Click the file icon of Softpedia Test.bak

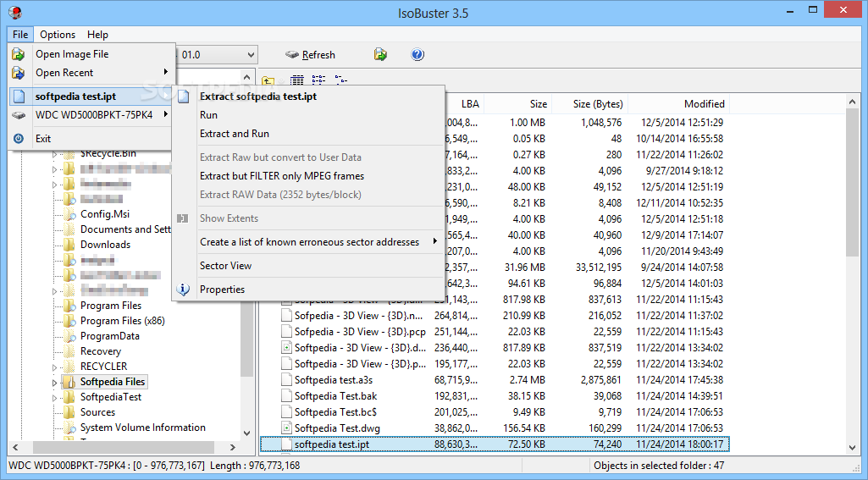286,396
